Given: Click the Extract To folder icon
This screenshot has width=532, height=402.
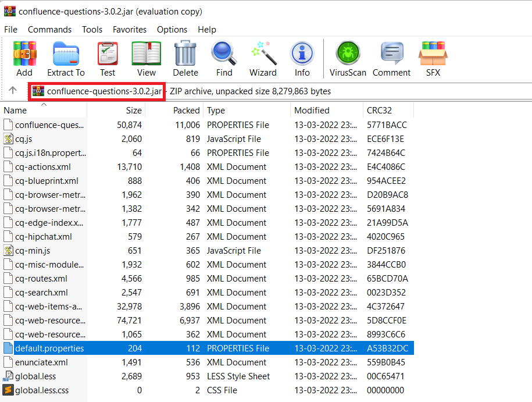Looking at the screenshot, I should (66, 54).
